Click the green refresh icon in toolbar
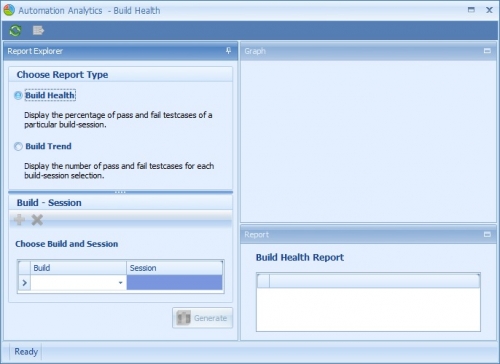The height and width of the screenshot is (364, 500). [x=15, y=31]
